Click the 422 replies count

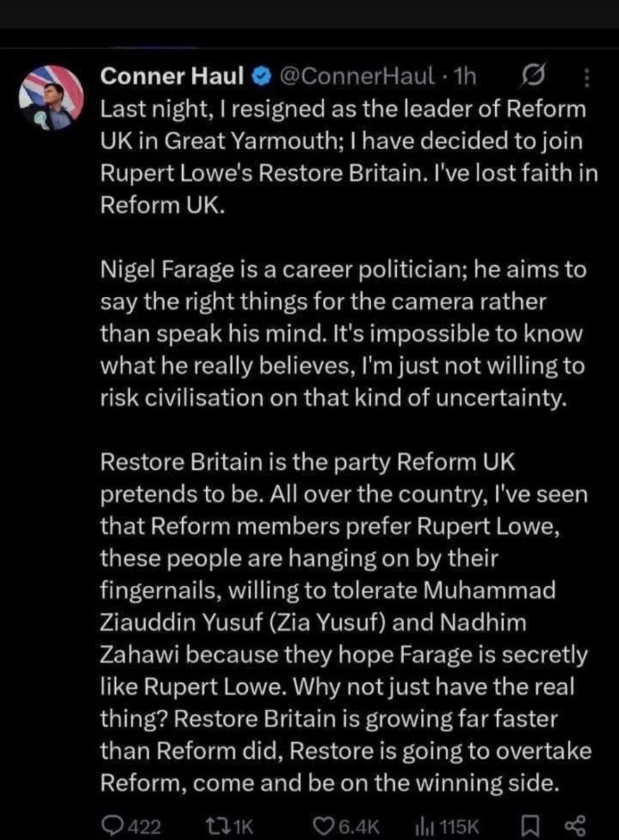click(x=146, y=827)
